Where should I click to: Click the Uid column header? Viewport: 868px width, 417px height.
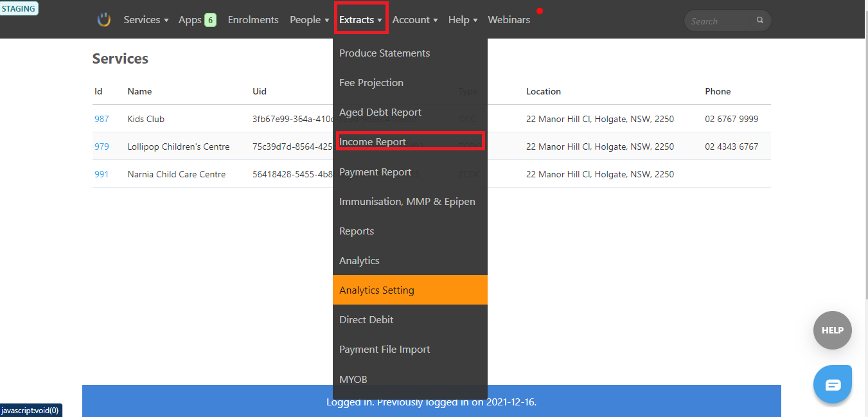pos(260,91)
